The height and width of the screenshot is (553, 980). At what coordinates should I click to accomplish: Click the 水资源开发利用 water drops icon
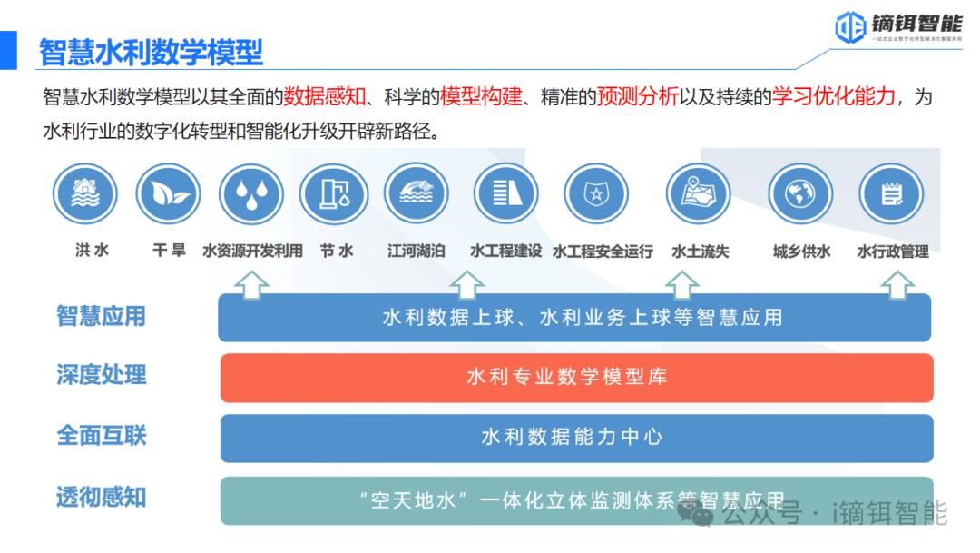[x=251, y=193]
